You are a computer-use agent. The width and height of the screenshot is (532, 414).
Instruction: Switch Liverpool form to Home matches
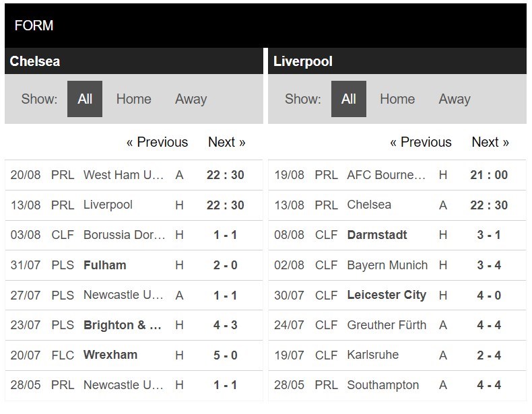397,99
